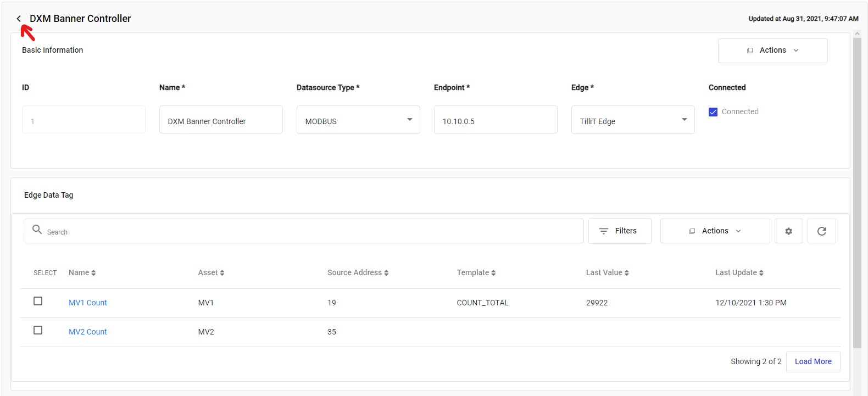Click the back arrow beside DXM Banner Controller
The image size is (868, 396).
pyautogui.click(x=19, y=19)
